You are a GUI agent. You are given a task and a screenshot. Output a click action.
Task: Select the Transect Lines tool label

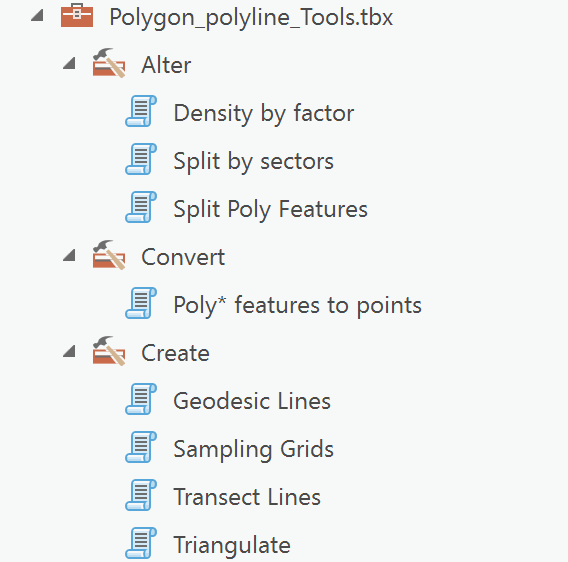pos(247,497)
